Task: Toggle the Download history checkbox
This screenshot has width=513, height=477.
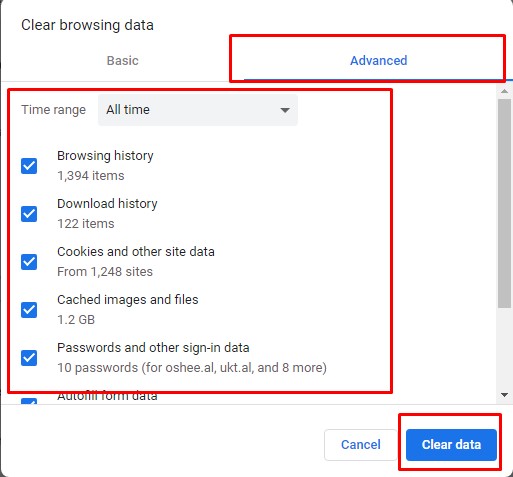Action: point(29,214)
